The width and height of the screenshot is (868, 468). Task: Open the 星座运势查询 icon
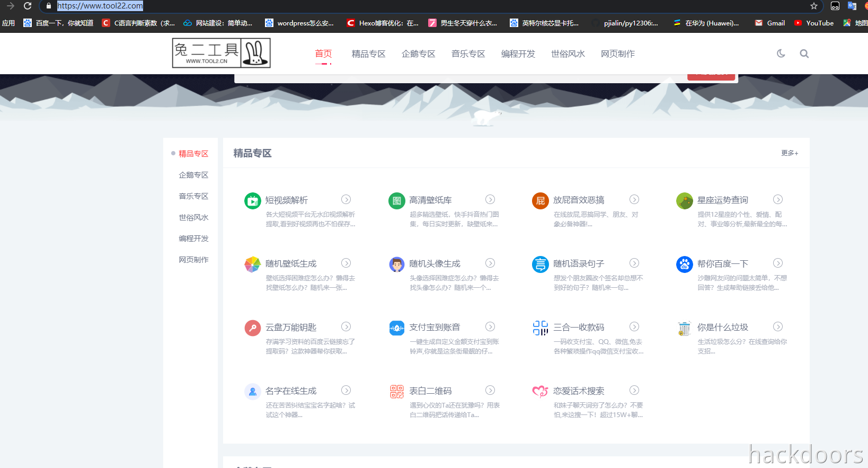tap(685, 201)
